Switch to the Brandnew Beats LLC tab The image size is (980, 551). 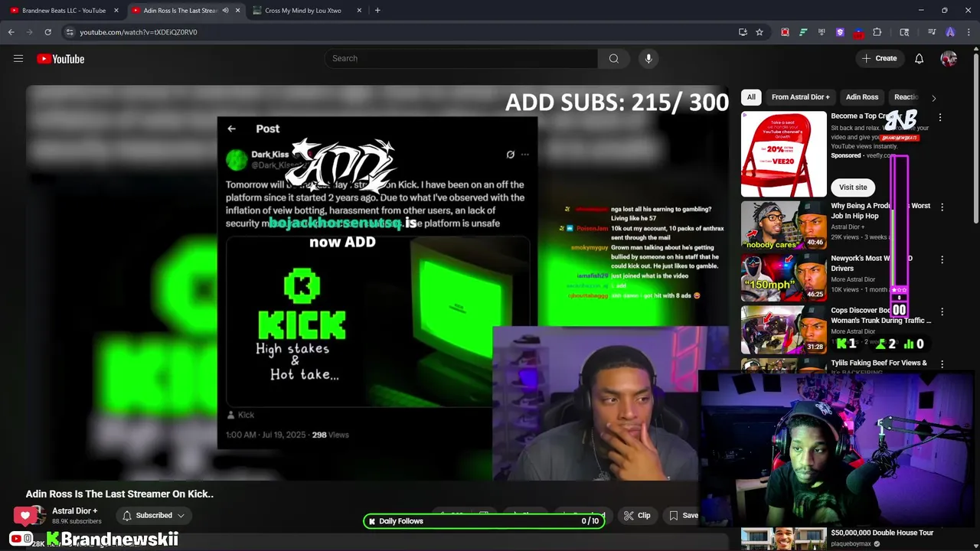pos(64,11)
